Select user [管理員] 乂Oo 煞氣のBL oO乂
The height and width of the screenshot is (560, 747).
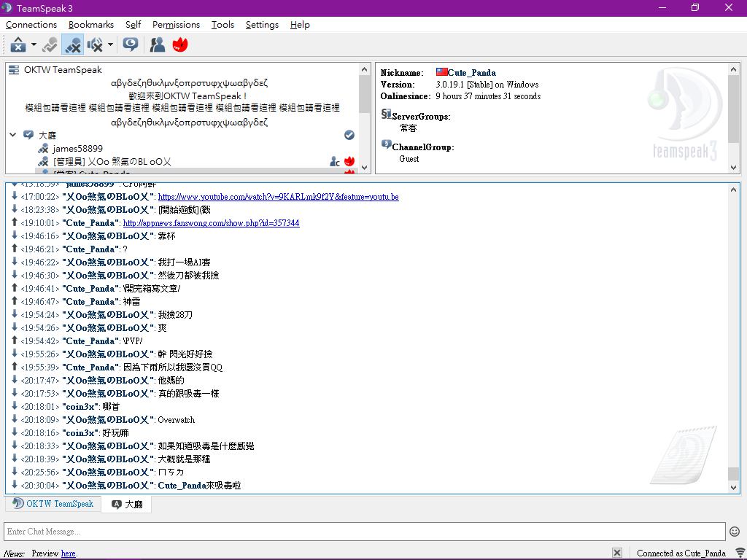[112, 162]
